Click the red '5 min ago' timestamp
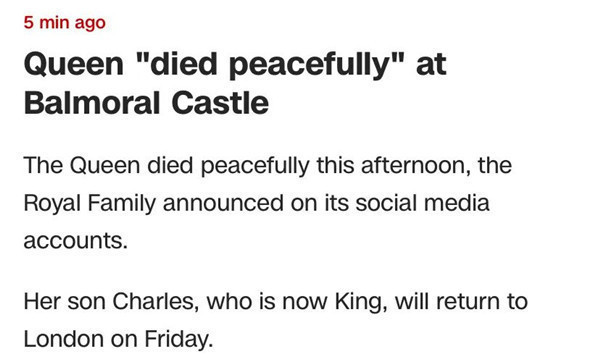The image size is (600, 364). [x=64, y=23]
